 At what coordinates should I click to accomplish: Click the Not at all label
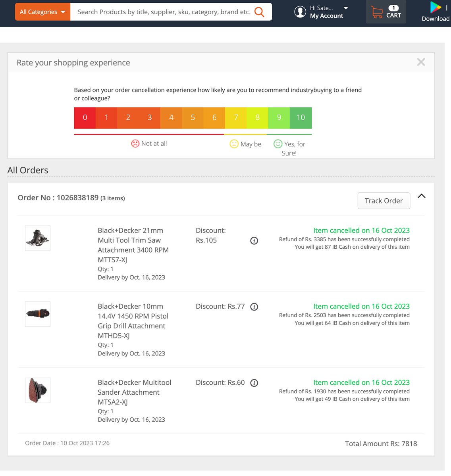(x=154, y=144)
